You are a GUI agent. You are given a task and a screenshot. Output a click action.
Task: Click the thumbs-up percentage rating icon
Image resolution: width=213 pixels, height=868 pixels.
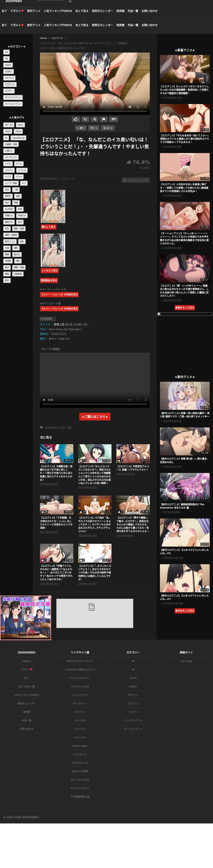pos(129,162)
